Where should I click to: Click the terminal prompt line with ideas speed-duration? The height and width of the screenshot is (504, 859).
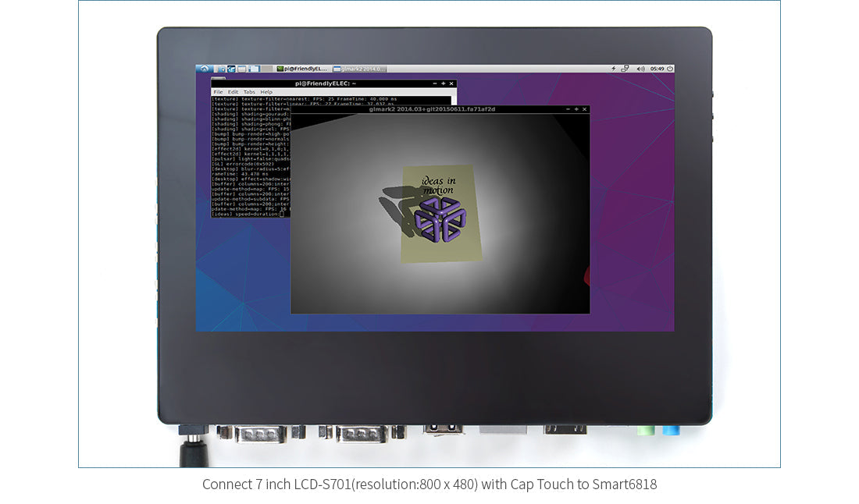246,214
